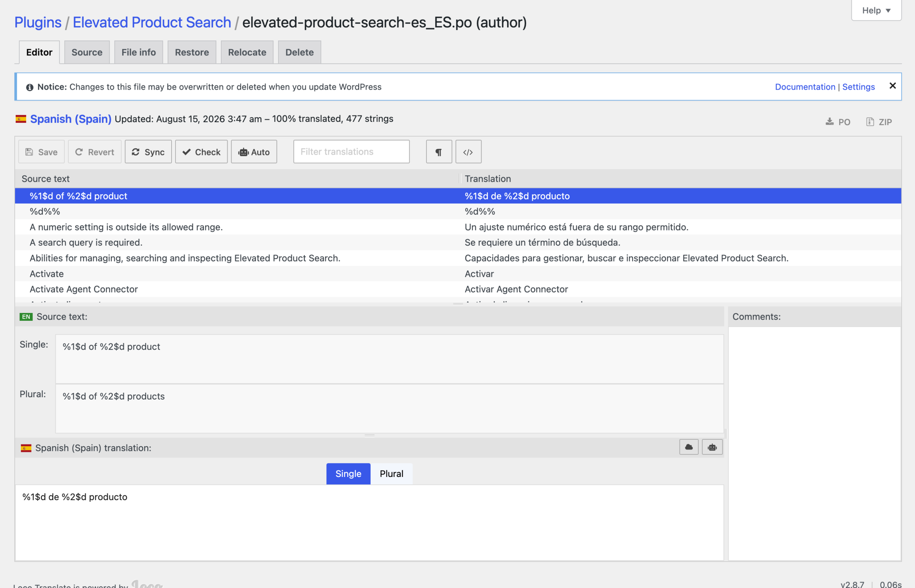This screenshot has height=588, width=915.
Task: Click the Auto translate button
Action: pyautogui.click(x=254, y=152)
